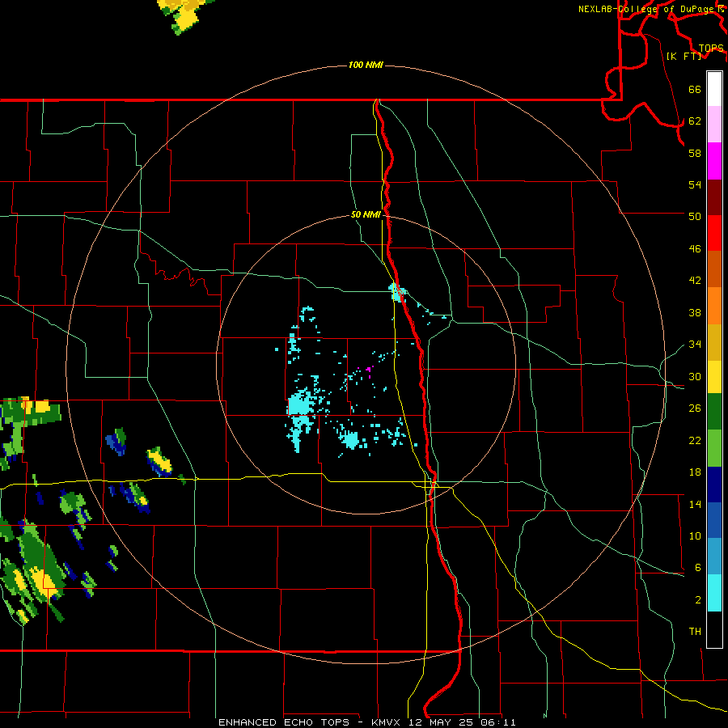This screenshot has height=728, width=728.
Task: Click the "54" legend value
Action: (695, 184)
